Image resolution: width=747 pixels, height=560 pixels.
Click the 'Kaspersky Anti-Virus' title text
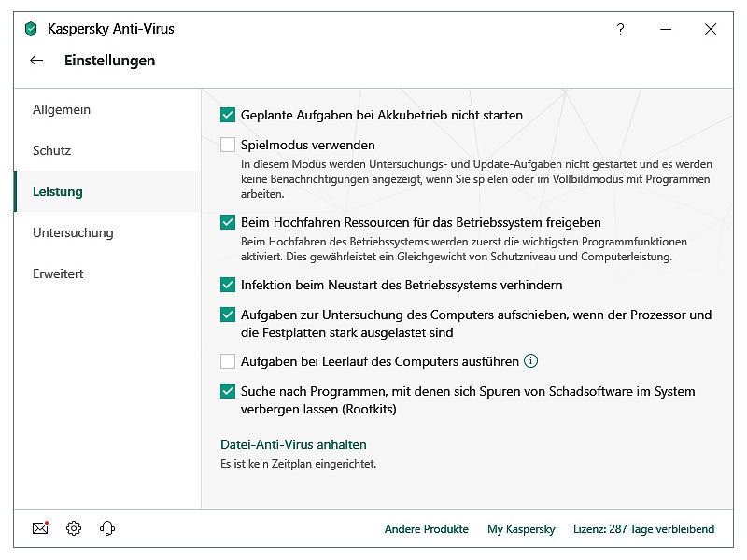point(110,29)
